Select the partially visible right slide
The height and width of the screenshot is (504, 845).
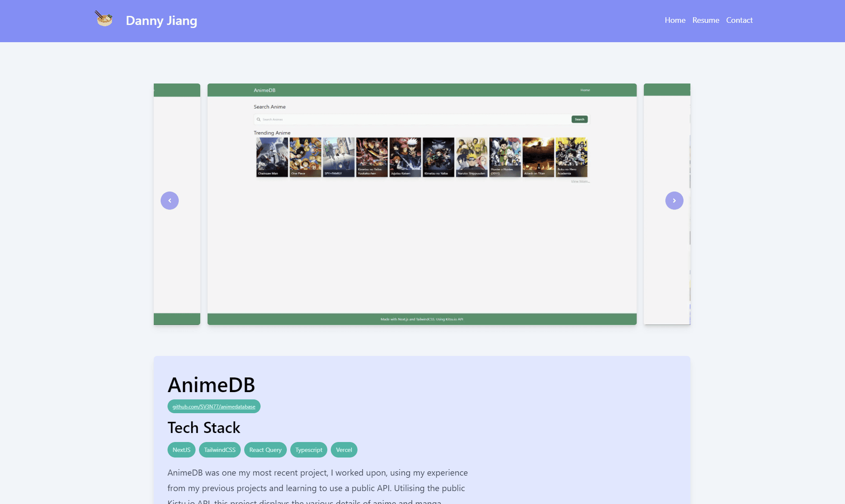point(667,204)
